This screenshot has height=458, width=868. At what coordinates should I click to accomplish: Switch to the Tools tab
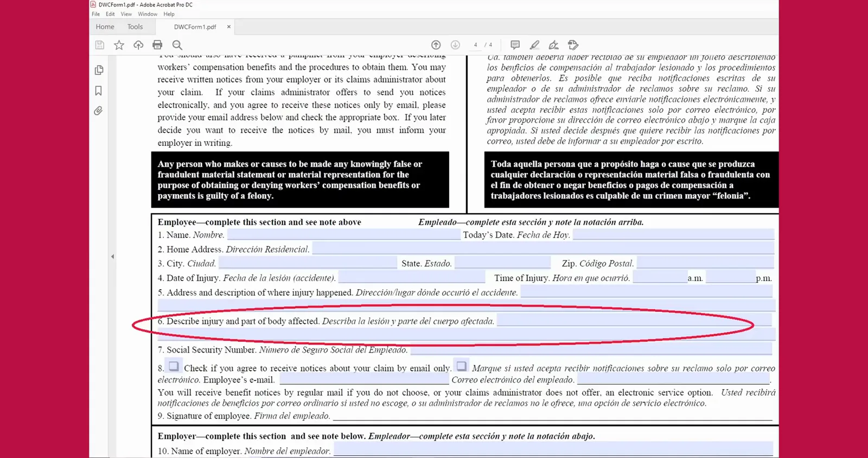[135, 27]
